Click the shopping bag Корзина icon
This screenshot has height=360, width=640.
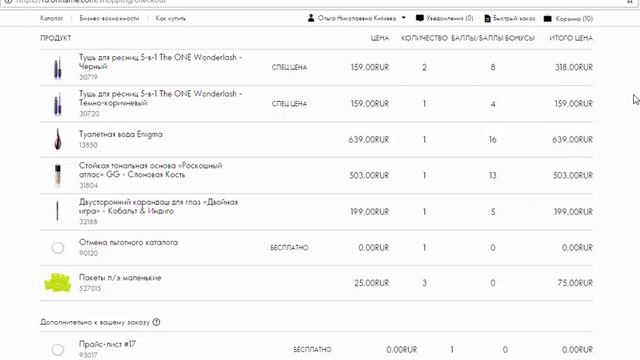click(x=548, y=18)
